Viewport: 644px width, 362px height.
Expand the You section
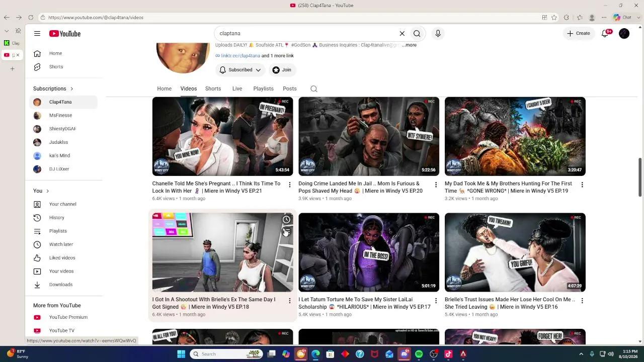[x=41, y=191]
